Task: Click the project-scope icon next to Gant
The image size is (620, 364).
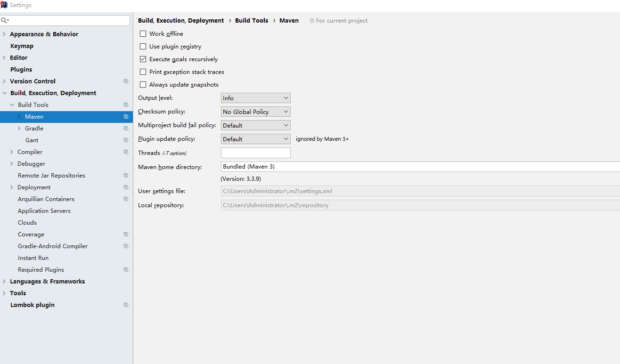Action: [126, 140]
